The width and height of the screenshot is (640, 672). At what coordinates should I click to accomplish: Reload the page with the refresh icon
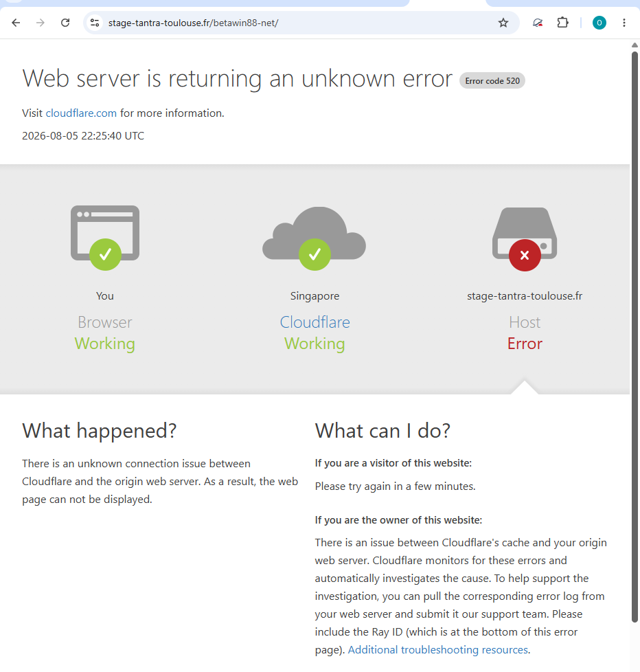click(x=65, y=23)
